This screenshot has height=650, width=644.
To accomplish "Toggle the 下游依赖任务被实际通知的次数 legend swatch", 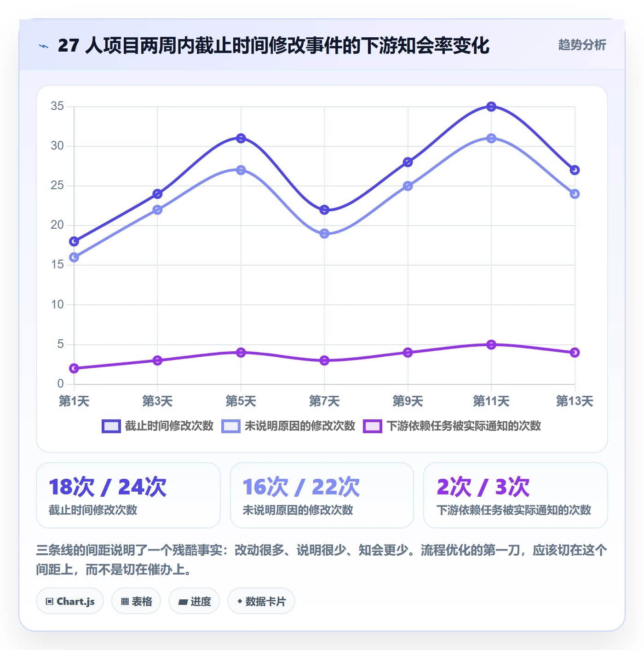I will 373,426.
